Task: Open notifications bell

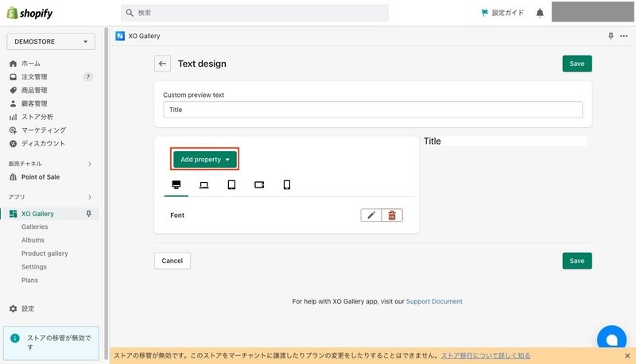Action: (x=540, y=13)
